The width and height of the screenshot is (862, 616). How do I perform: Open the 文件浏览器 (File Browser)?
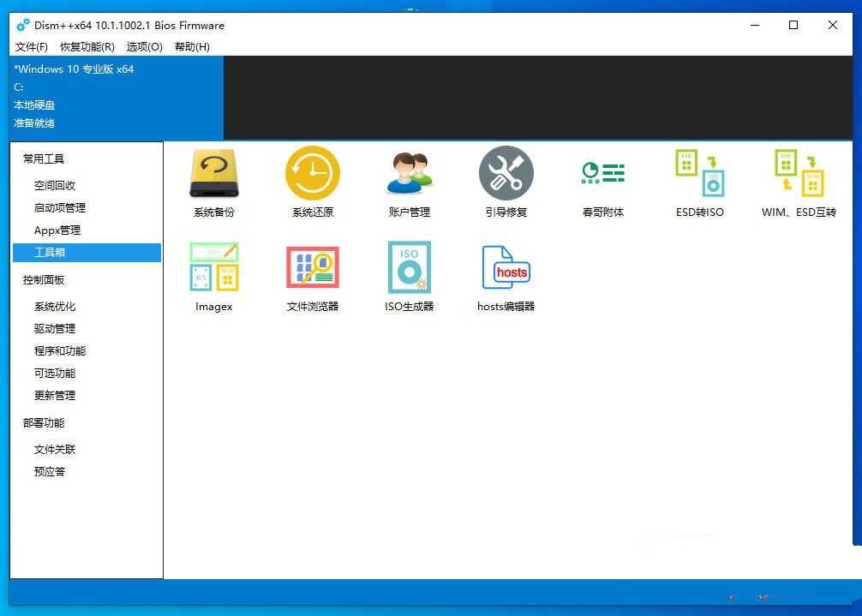point(311,276)
